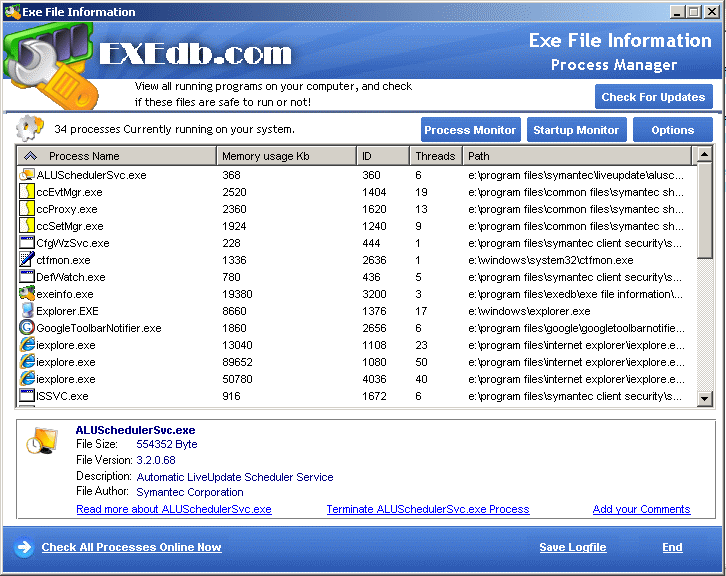This screenshot has width=726, height=576.
Task: Click the End link
Action: (x=672, y=547)
